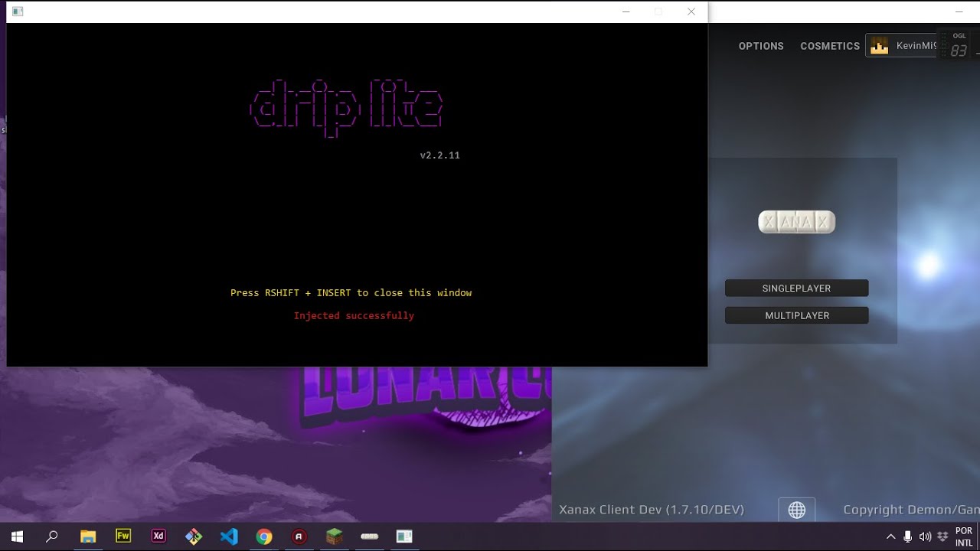Viewport: 980px width, 551px height.
Task: Change POR INTL keyboard layout
Action: (964, 536)
